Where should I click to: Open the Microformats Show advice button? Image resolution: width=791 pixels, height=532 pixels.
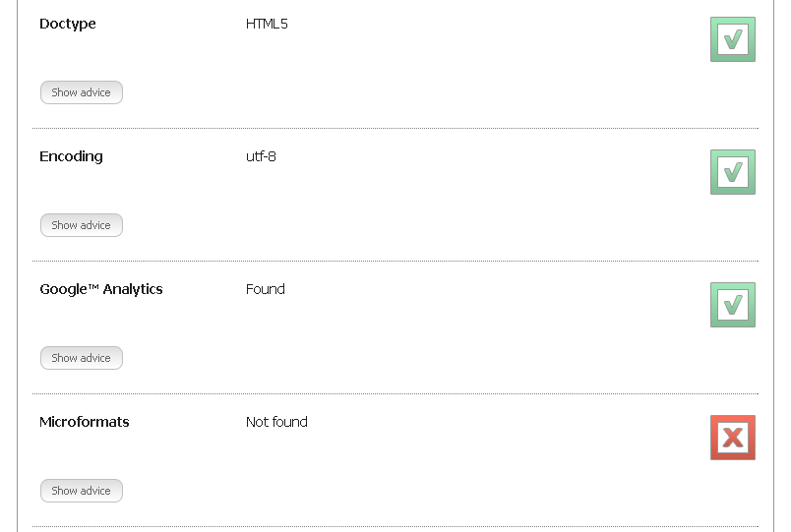82,491
